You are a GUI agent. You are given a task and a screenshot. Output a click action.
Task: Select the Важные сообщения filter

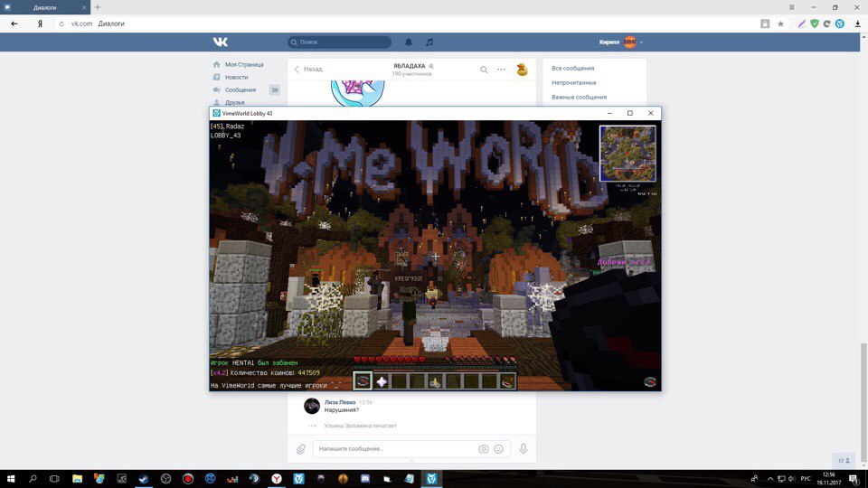pos(579,98)
